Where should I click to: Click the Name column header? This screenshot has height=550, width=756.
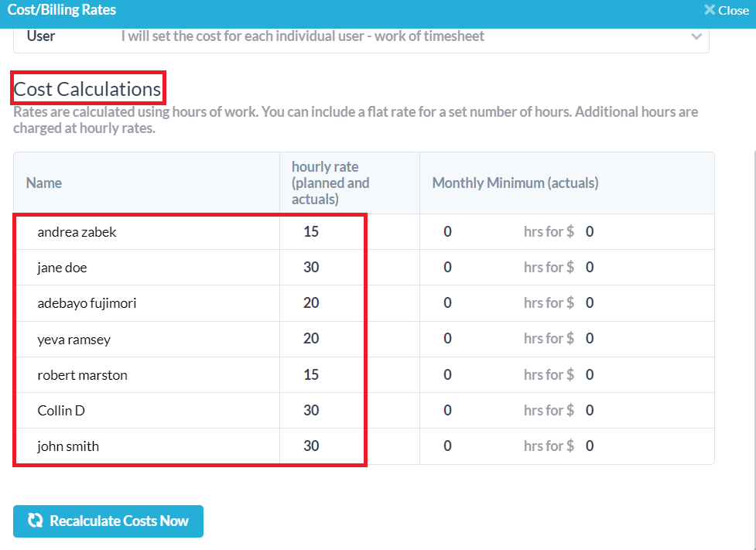click(43, 183)
